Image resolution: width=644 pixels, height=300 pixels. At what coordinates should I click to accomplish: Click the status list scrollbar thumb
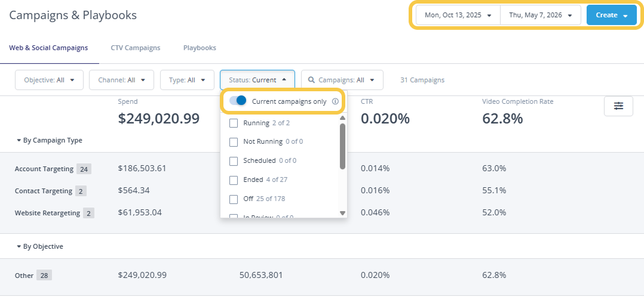point(342,146)
